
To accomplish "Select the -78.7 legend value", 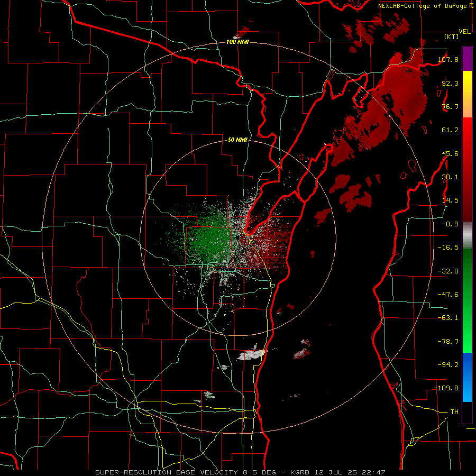I will click(448, 342).
